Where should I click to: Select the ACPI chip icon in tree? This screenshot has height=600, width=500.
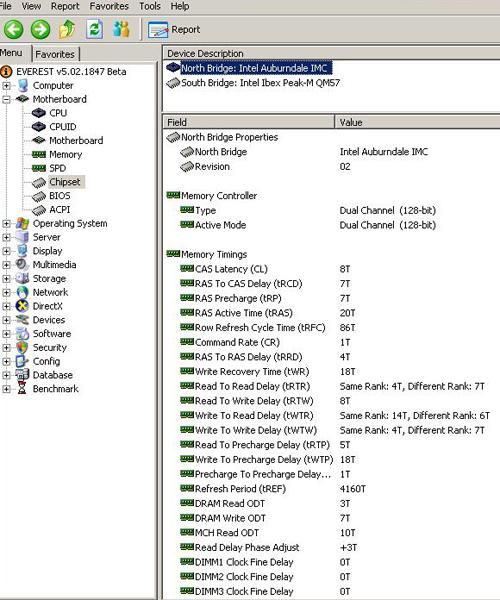[39, 210]
